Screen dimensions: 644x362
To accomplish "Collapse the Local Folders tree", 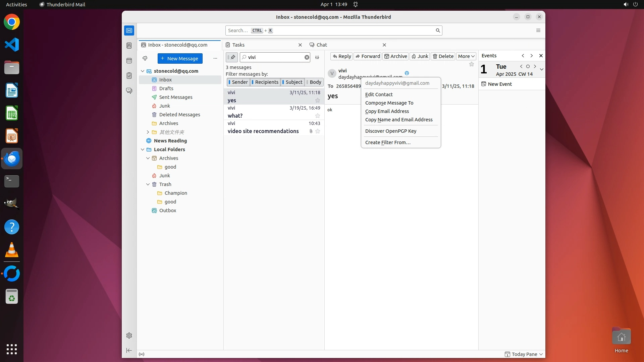I will coord(143,149).
